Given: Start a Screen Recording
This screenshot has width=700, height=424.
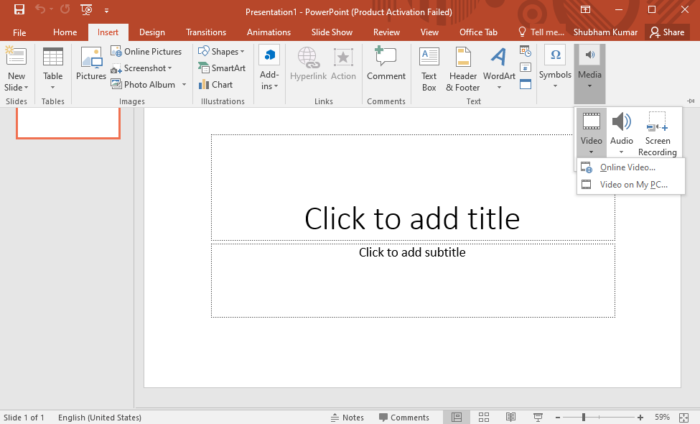Looking at the screenshot, I should [x=657, y=132].
